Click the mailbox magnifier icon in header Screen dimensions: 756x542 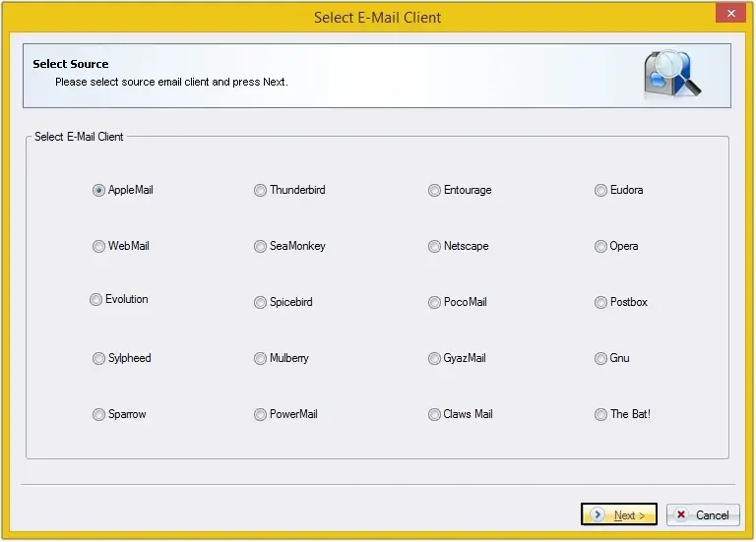coord(671,75)
